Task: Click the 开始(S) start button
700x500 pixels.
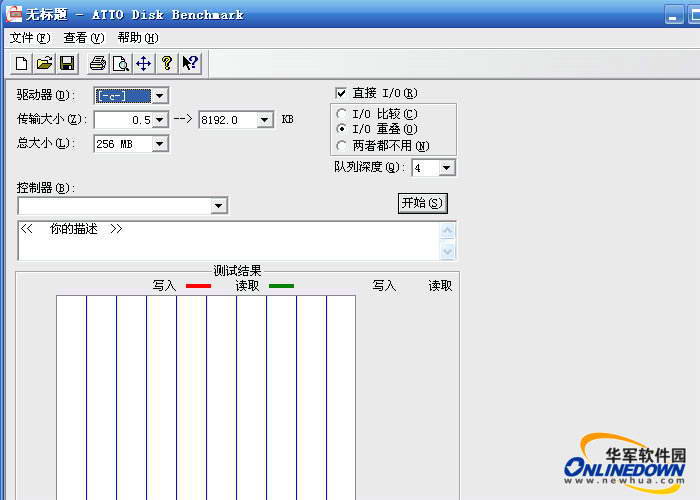Action: point(422,203)
